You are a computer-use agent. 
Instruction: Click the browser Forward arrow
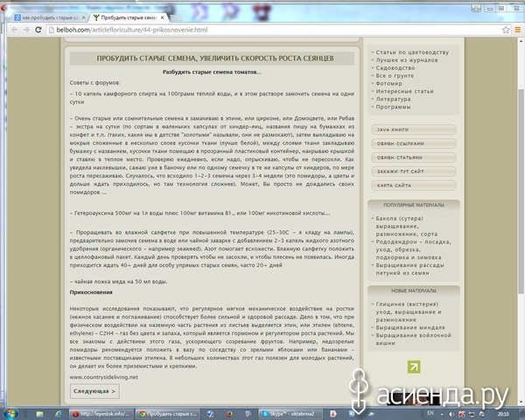pos(26,30)
